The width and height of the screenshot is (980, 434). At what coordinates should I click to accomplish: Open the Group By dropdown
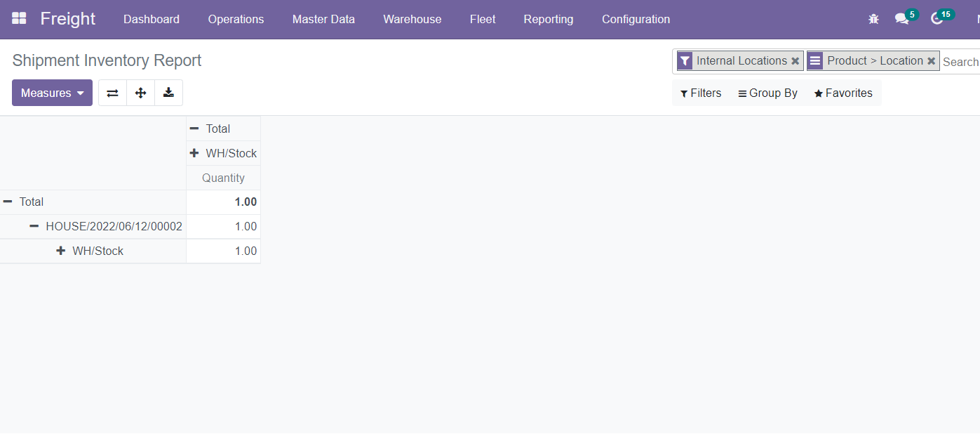767,93
